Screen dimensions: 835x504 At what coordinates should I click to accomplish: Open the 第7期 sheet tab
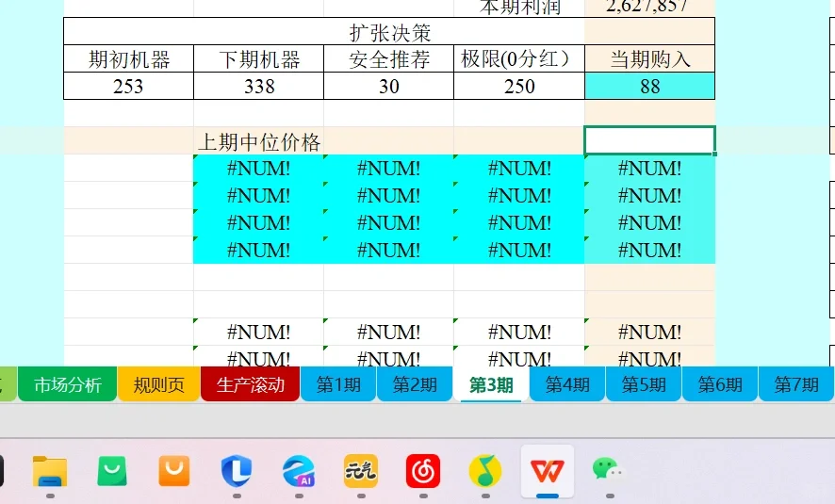coord(796,383)
